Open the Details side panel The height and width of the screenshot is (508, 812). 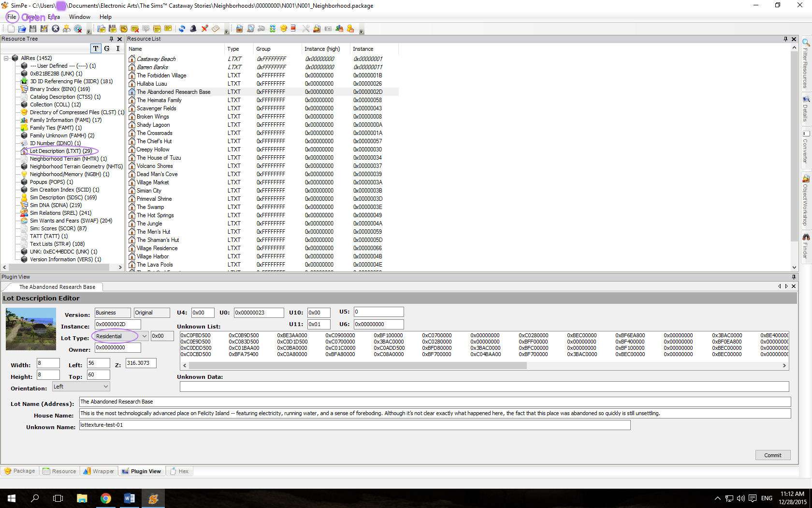pyautogui.click(x=805, y=109)
